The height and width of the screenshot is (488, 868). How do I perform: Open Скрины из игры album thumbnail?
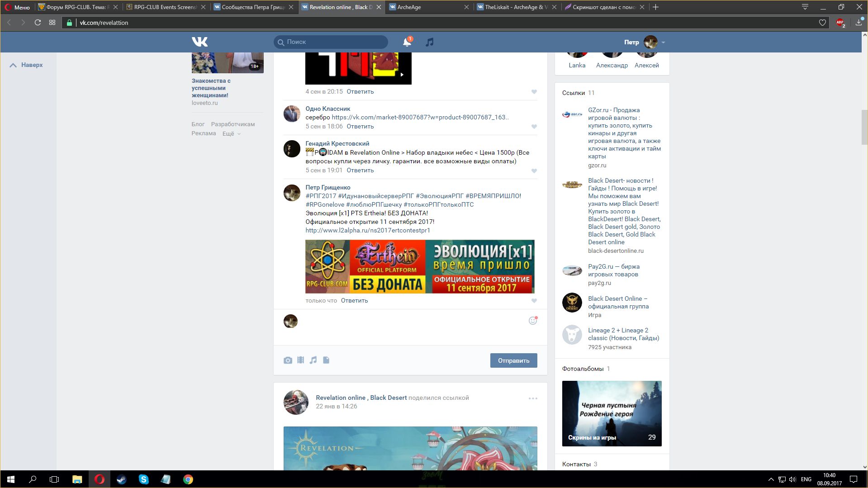click(x=612, y=413)
